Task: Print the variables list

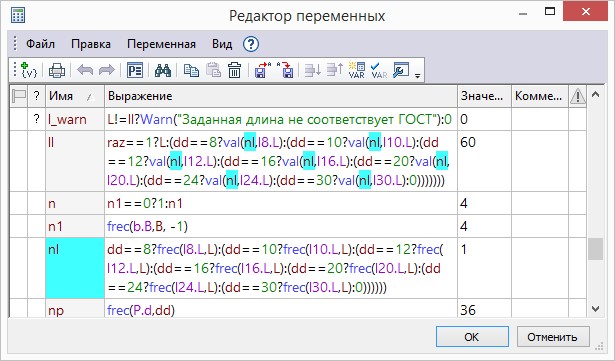Action: (x=57, y=71)
